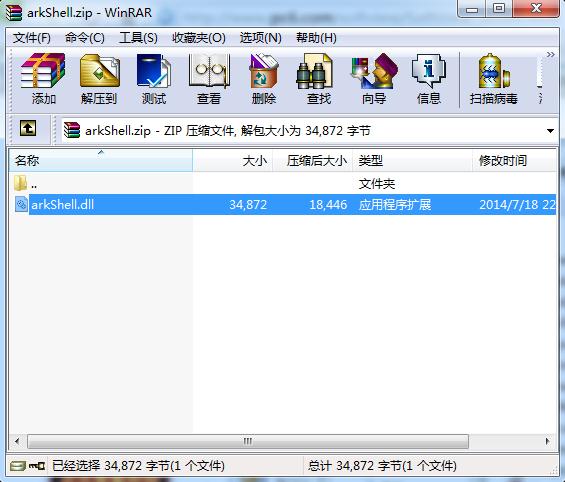The height and width of the screenshot is (482, 565).
Task: Click the horizontal scrollbar thumb
Action: click(x=248, y=441)
